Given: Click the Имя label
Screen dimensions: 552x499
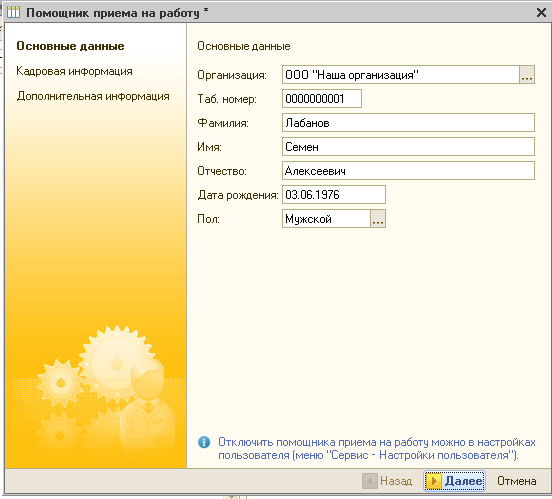Looking at the screenshot, I should coord(209,147).
